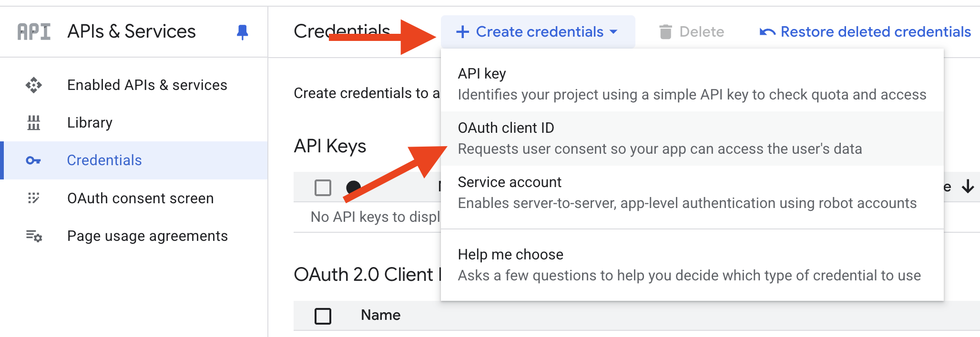Check the checkbox beside the Name column header

(323, 315)
